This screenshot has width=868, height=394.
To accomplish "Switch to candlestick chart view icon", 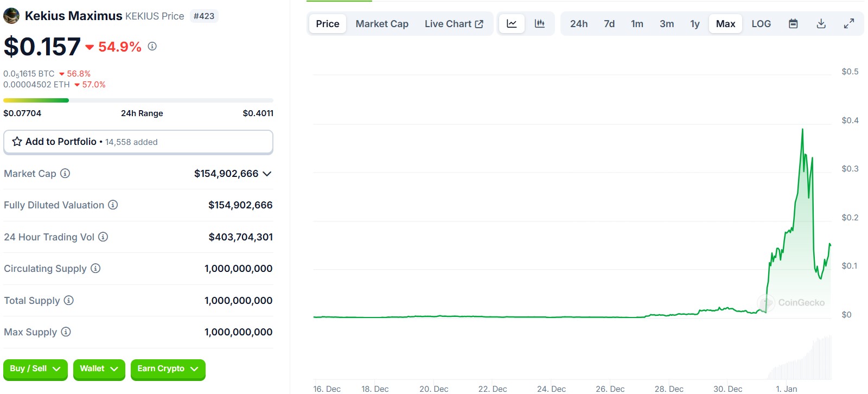I will click(x=540, y=24).
